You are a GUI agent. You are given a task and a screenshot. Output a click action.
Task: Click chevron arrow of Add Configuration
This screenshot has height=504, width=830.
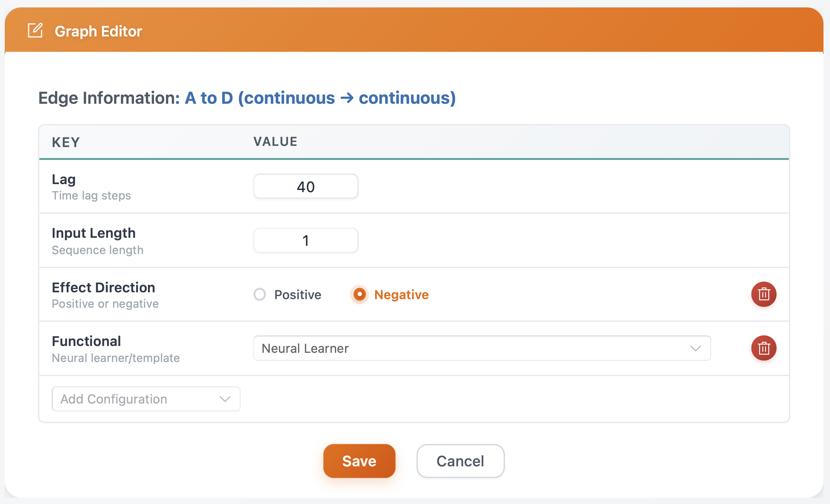[225, 399]
